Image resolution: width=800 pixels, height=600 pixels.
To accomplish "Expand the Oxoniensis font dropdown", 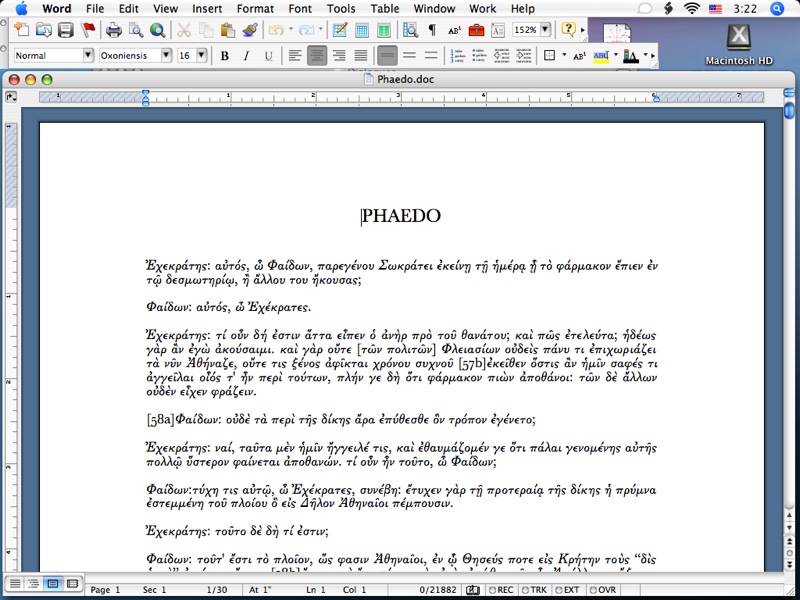I will coord(166,56).
